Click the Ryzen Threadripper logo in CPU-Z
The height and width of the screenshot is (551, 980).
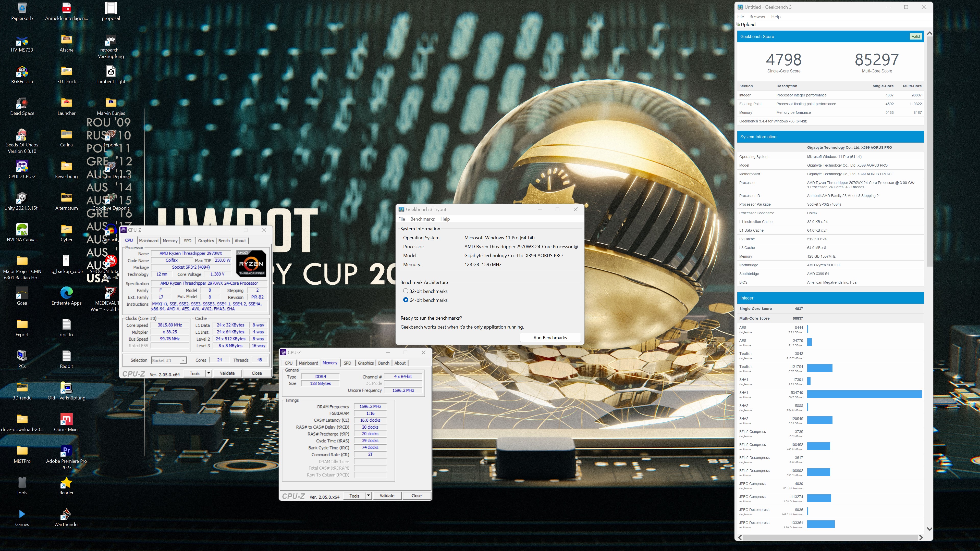[251, 263]
